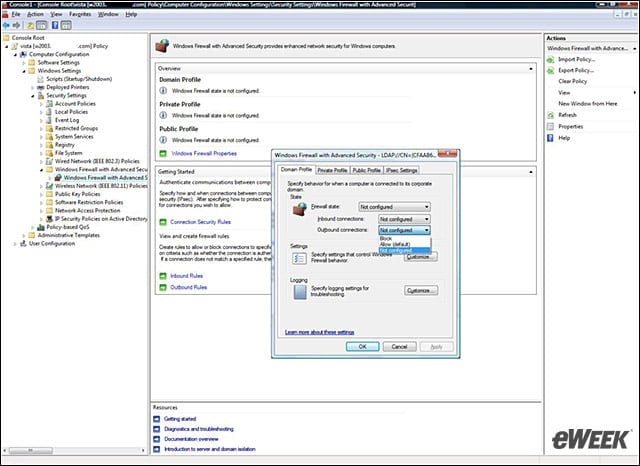Screen dimensions: 640x466
Task: Click the blue Help toolbar icon
Action: point(55,25)
